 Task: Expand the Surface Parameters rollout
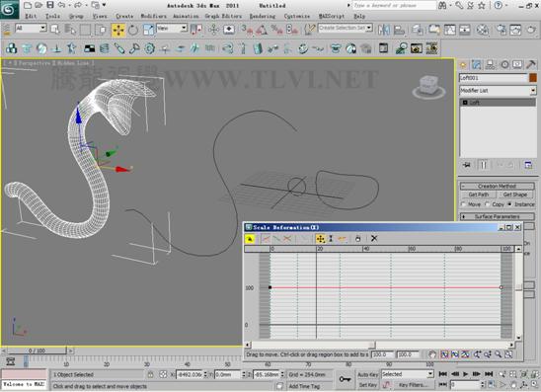point(497,216)
